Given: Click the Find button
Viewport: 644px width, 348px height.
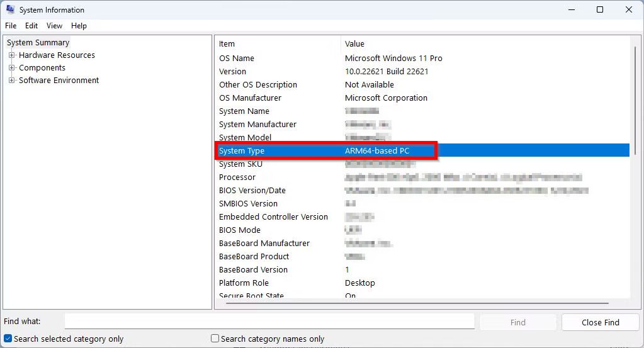Looking at the screenshot, I should [517, 322].
